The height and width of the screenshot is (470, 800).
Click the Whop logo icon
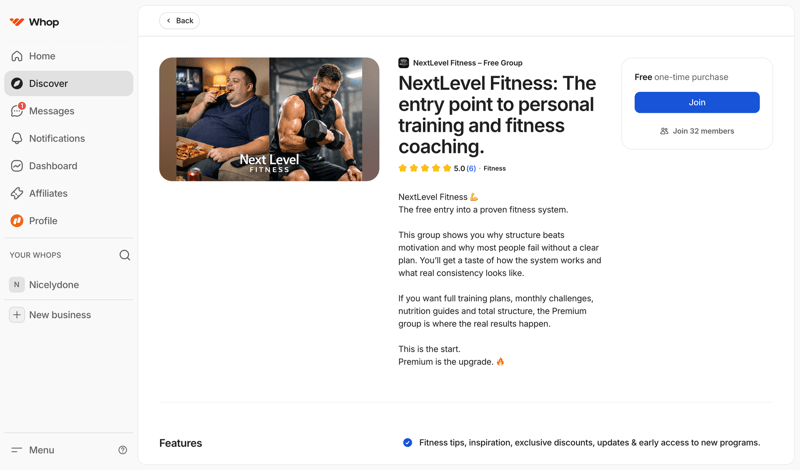17,21
